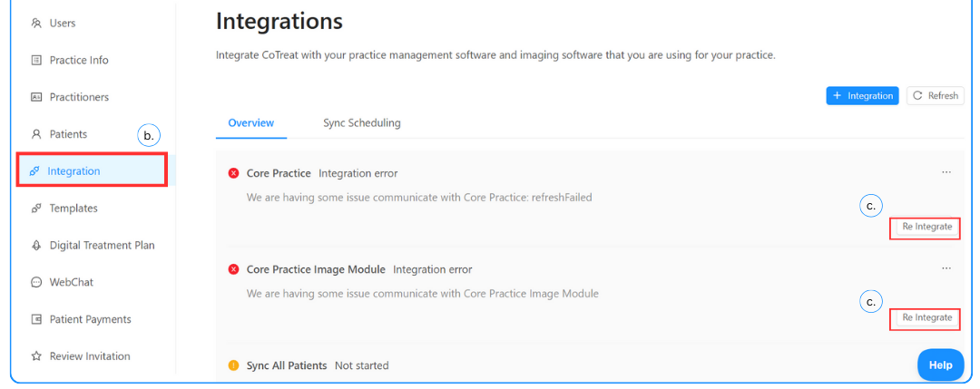Click the Review Invitation star icon
The image size is (980, 389).
pos(36,356)
